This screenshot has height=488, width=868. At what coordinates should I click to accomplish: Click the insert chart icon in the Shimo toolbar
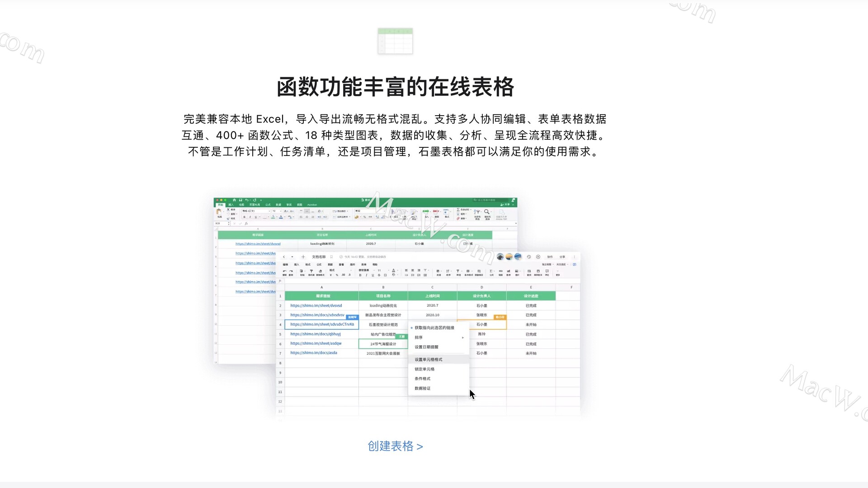(x=509, y=271)
